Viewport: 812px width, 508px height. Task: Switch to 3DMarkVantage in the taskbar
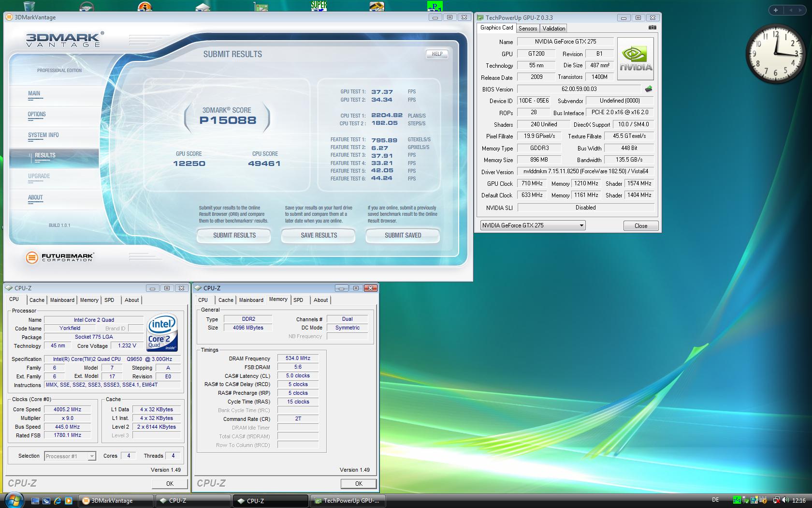pyautogui.click(x=116, y=501)
